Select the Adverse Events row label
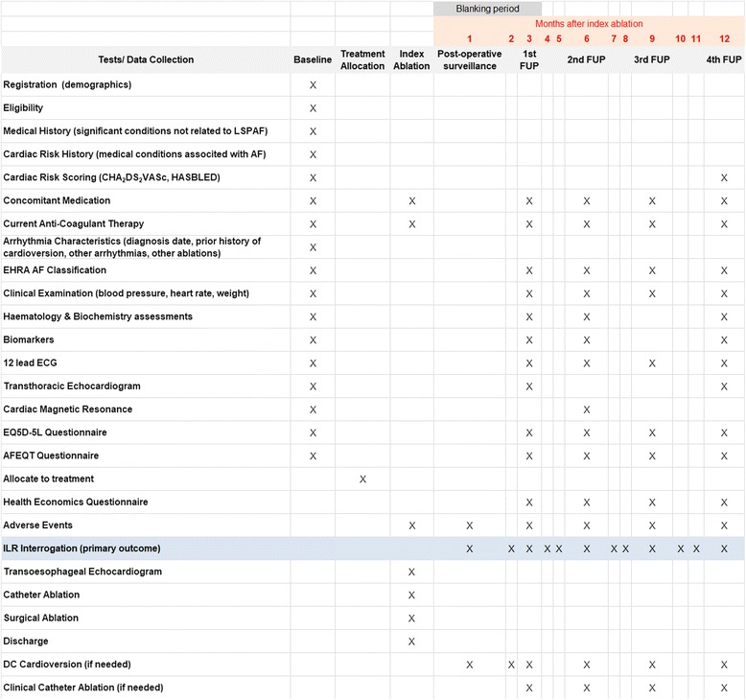 (38, 525)
